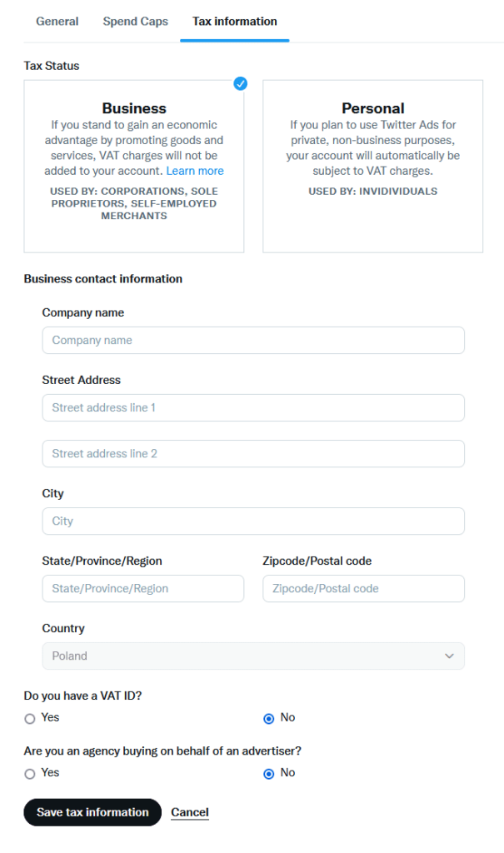Open the Learn more link
This screenshot has width=504, height=853.
[195, 171]
